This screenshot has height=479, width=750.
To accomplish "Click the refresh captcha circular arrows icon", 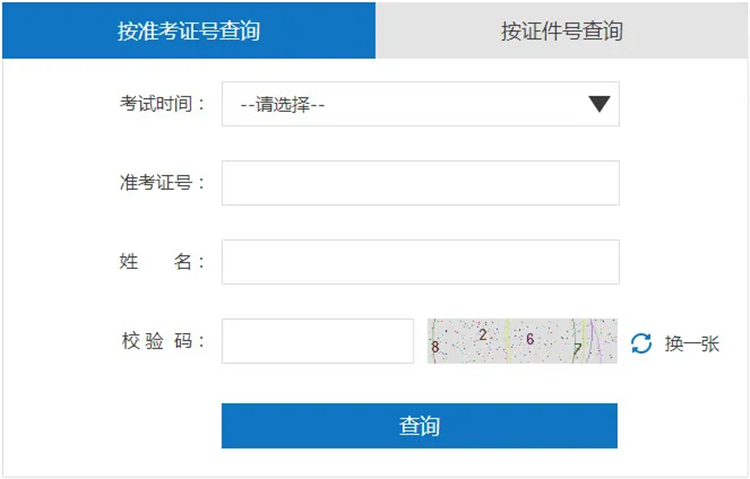I will coord(641,344).
